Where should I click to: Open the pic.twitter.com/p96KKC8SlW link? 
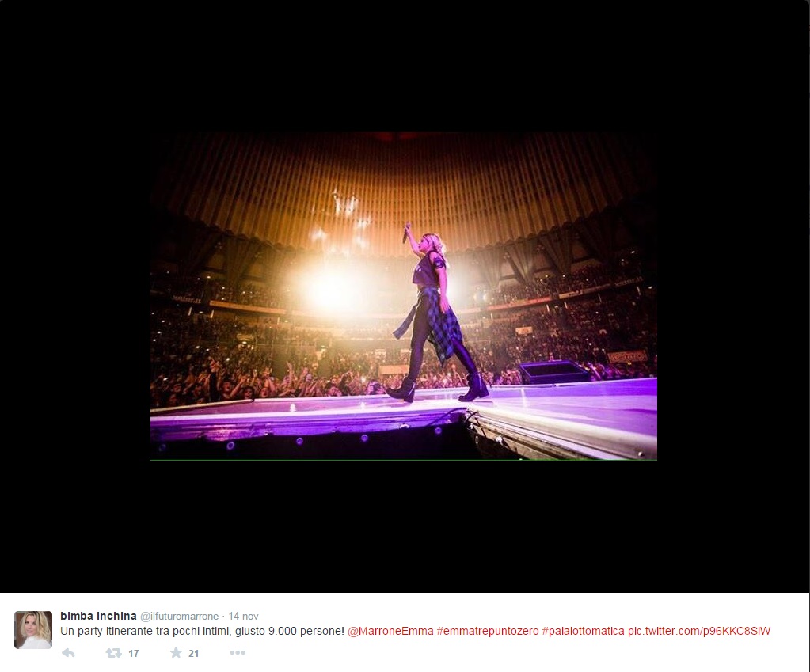[x=699, y=631]
